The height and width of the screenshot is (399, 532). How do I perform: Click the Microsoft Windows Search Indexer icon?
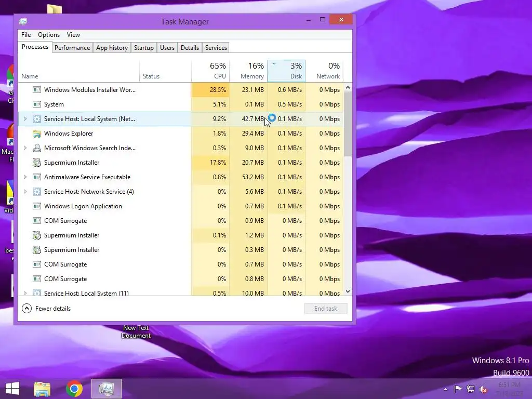(37, 148)
